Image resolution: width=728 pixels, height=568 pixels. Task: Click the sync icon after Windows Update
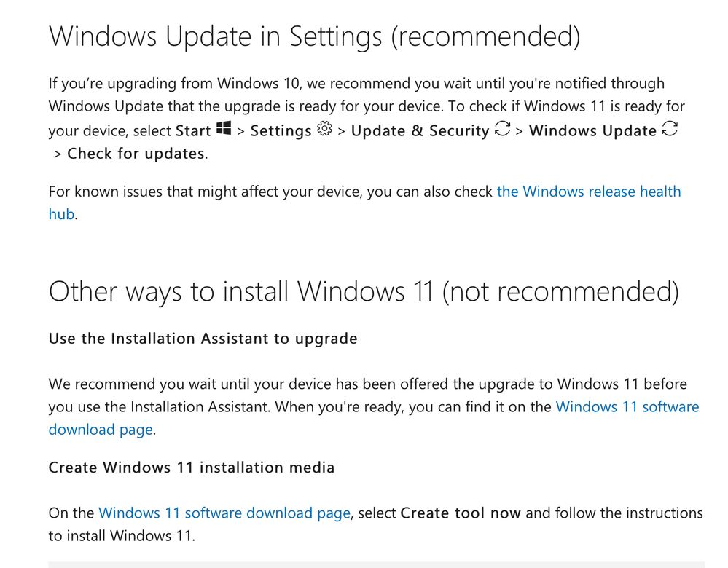(670, 130)
